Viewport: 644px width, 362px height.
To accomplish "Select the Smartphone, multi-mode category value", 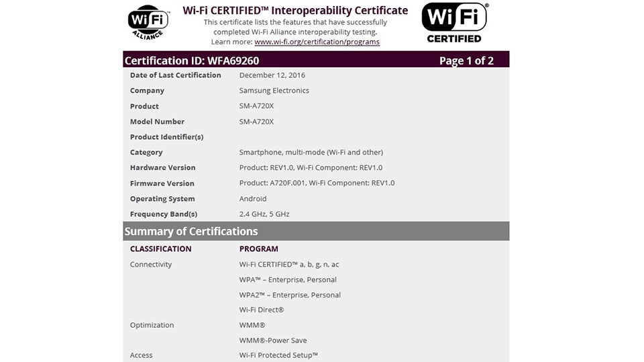I will coord(311,152).
